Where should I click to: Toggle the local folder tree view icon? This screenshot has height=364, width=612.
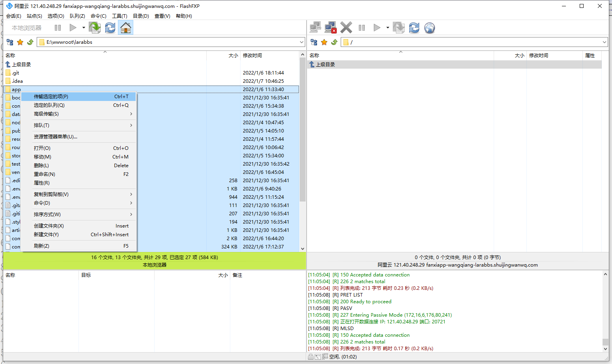coord(10,42)
